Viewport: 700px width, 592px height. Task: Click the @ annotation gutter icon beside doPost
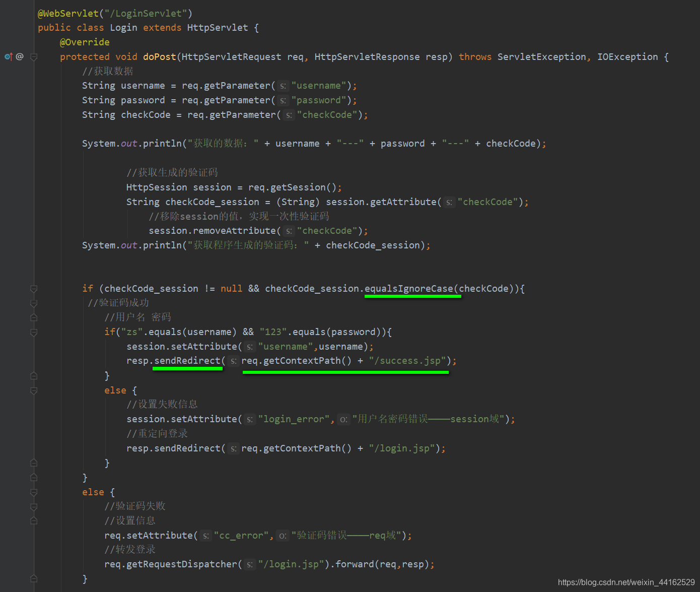20,56
